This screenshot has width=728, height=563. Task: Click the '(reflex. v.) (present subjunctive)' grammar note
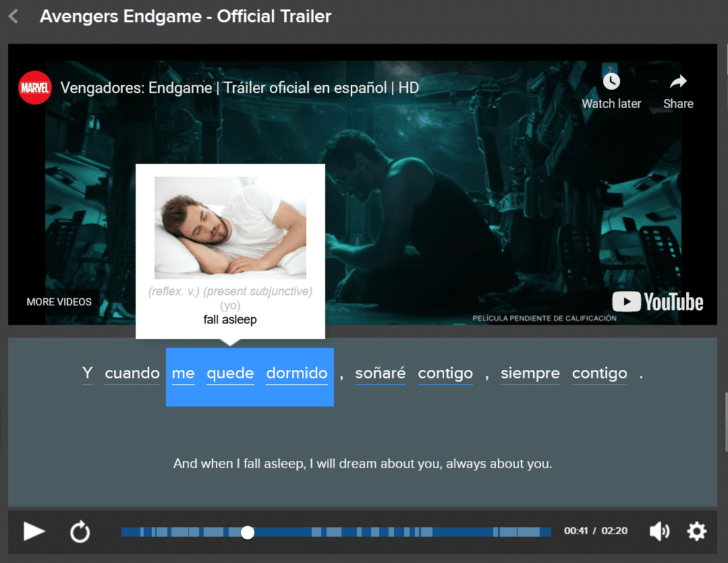point(230,291)
